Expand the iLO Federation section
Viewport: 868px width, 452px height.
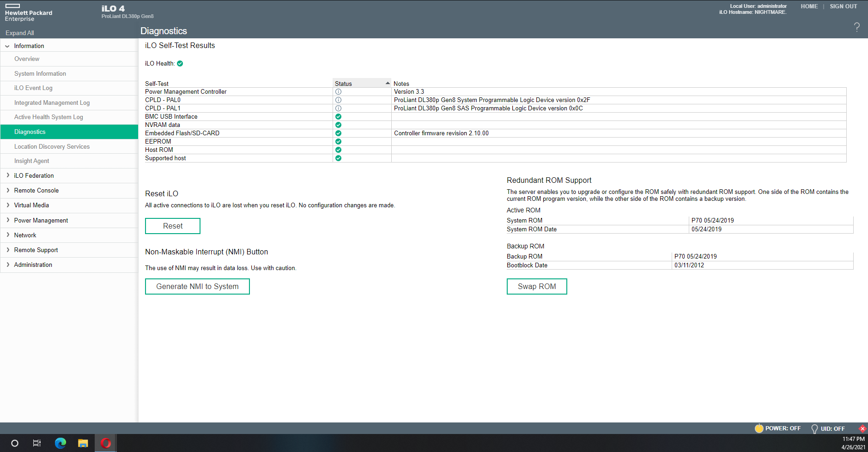tap(8, 175)
